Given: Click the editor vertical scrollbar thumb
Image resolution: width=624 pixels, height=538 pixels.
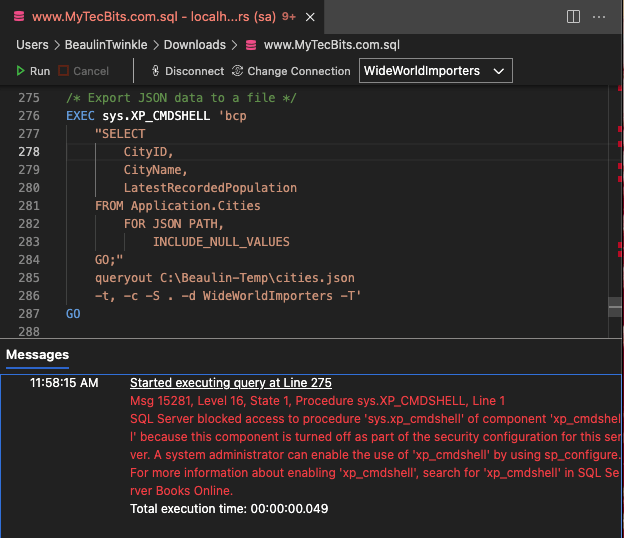Looking at the screenshot, I should (x=614, y=306).
